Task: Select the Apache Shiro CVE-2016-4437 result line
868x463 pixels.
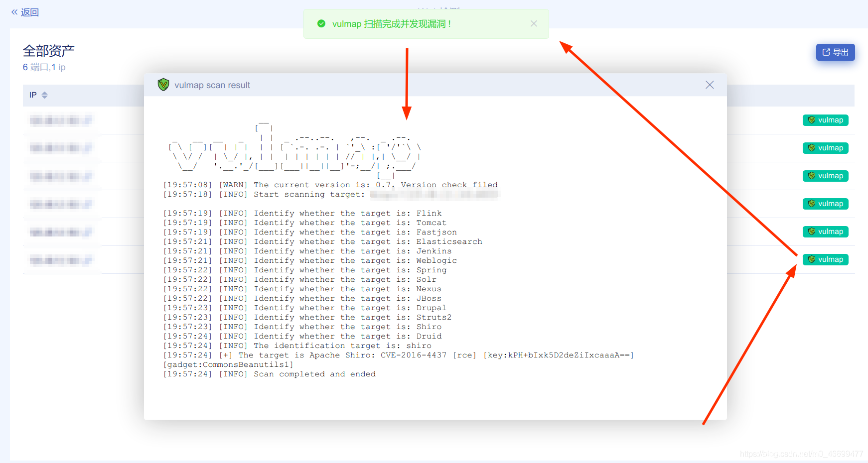Action: pos(399,355)
